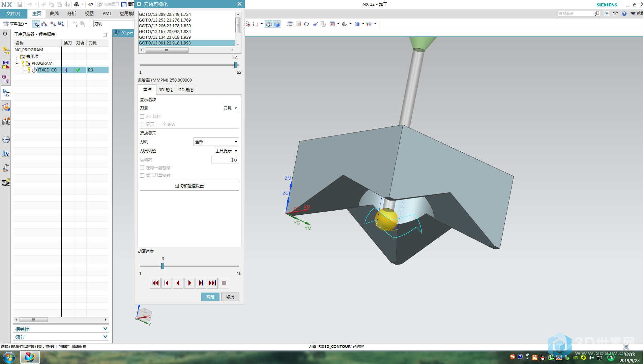Click the Play forward button
Viewport: 643px width, 364px height.
coord(189,283)
